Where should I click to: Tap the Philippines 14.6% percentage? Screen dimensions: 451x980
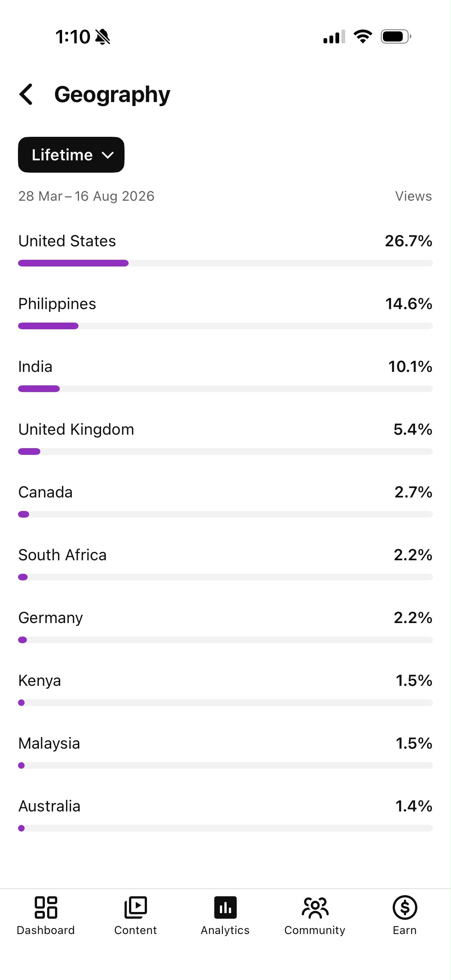pyautogui.click(x=409, y=304)
